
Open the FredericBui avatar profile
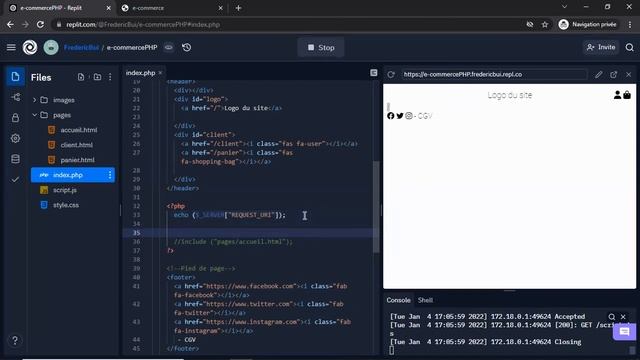coord(51,47)
